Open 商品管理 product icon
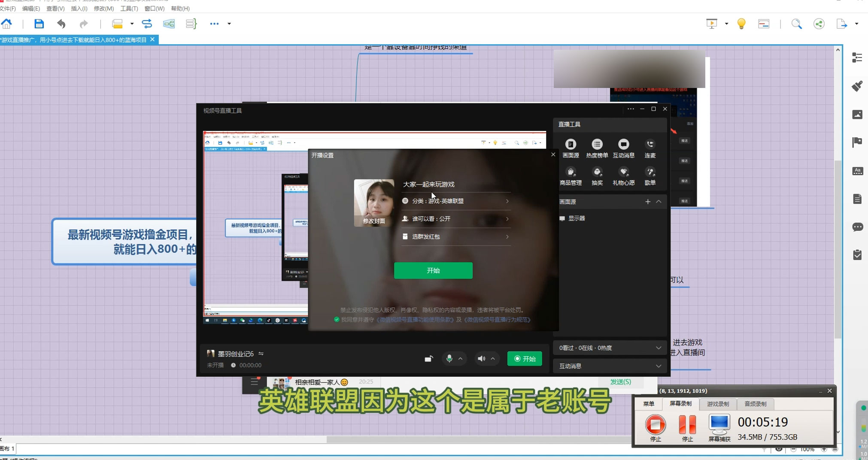 coord(571,172)
